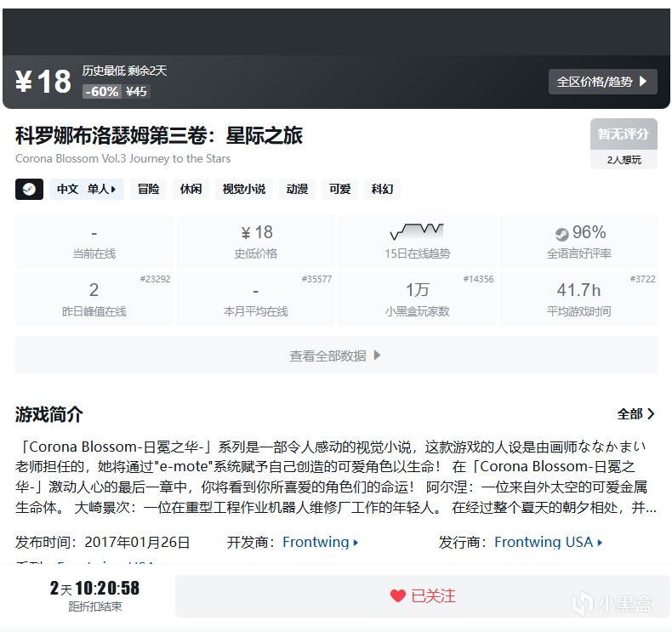Select the 视觉小说 tag
Screen dimensions: 672x632
point(244,189)
